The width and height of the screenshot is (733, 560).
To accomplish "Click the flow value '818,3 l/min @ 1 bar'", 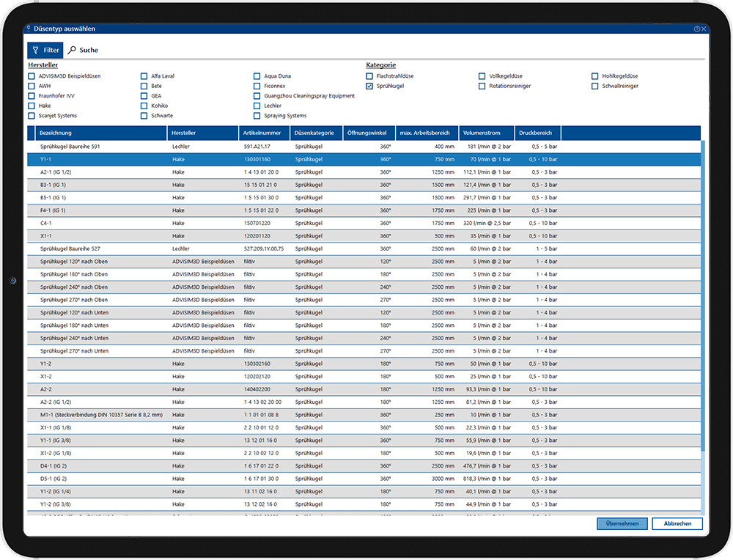I will tap(487, 479).
